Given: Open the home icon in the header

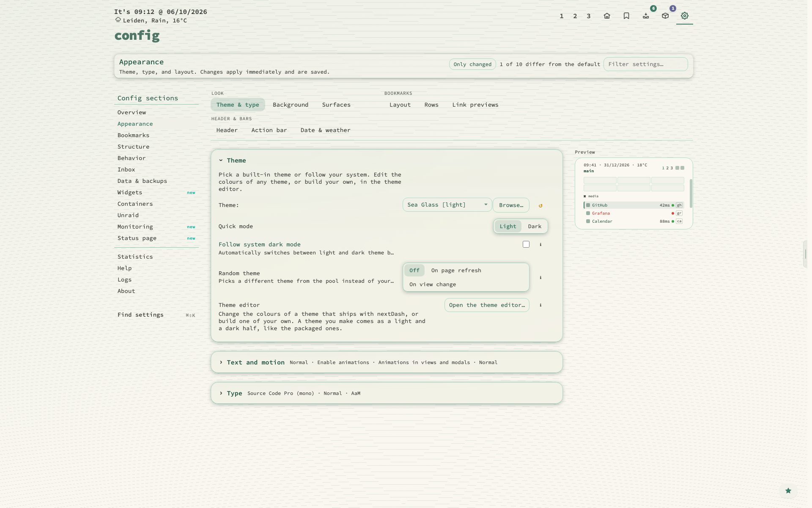Looking at the screenshot, I should tap(607, 16).
